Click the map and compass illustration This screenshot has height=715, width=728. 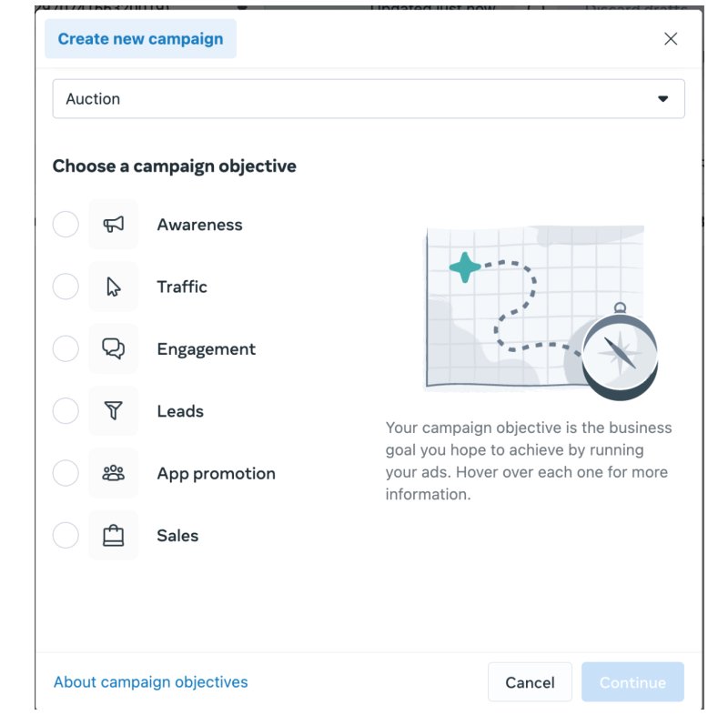(x=541, y=312)
